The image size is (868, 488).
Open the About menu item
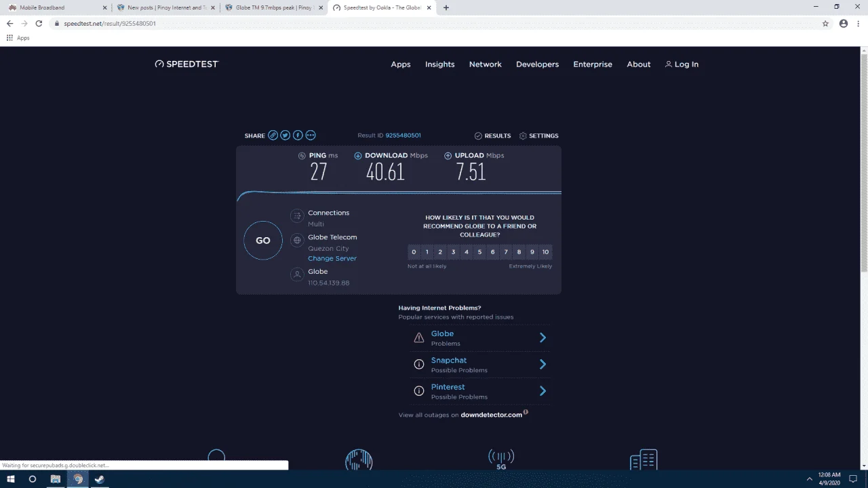coord(639,64)
